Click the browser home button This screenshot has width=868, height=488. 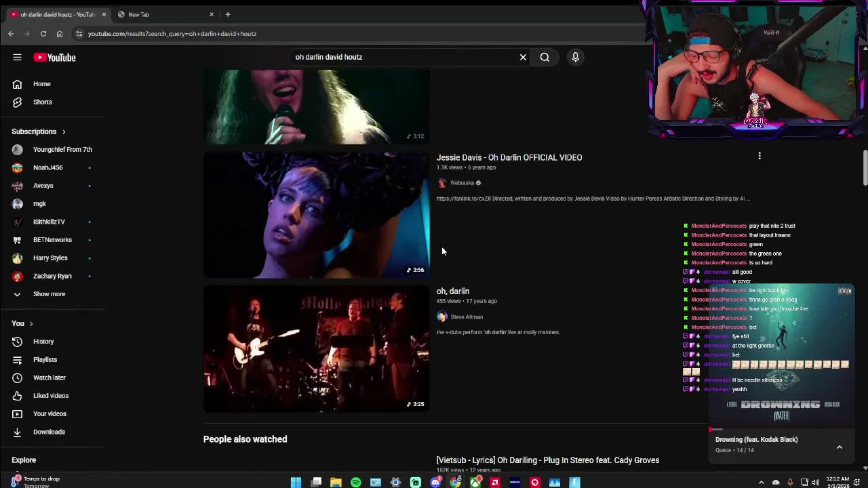[60, 34]
